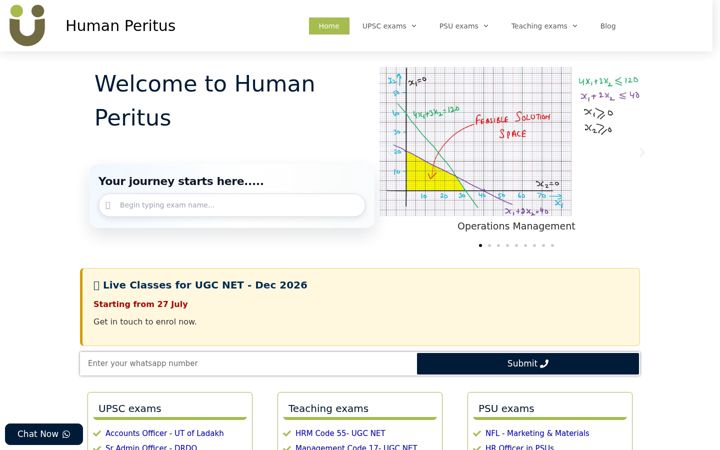Click the PSU exams card heading
This screenshot has height=450, width=720.
coord(506,408)
